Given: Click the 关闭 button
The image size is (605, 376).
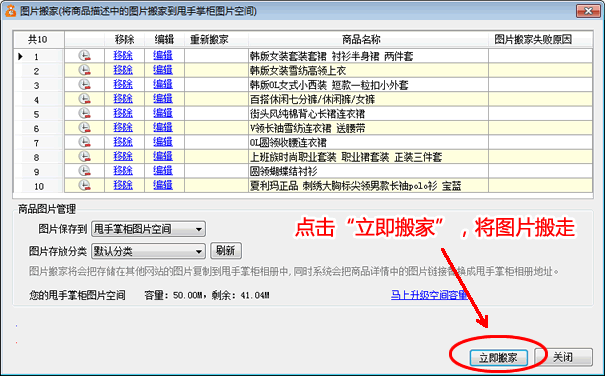Looking at the screenshot, I should coord(563,357).
